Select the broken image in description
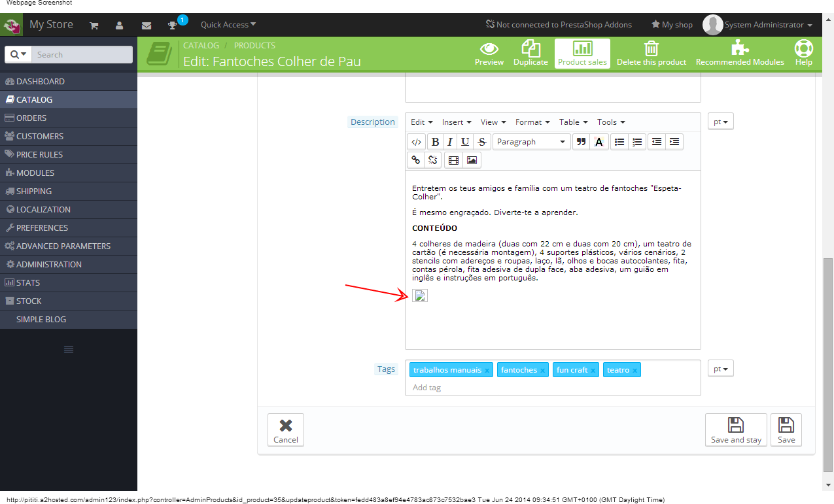This screenshot has width=834, height=504. coord(420,295)
